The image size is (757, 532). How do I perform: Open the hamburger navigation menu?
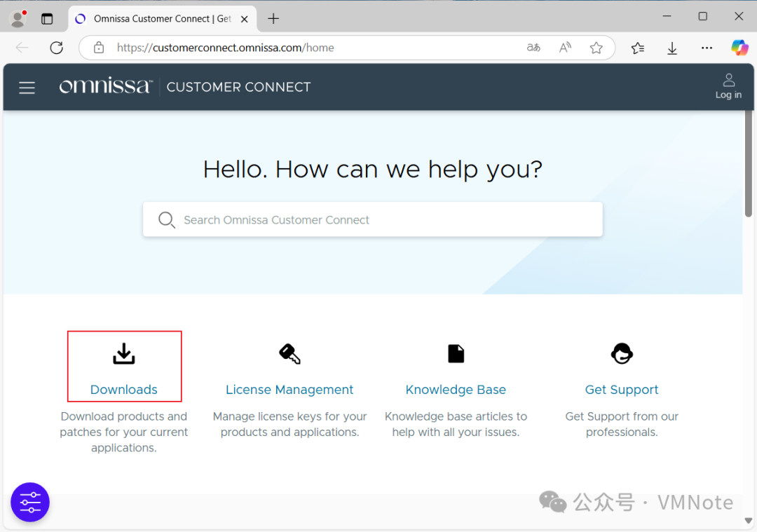[27, 88]
